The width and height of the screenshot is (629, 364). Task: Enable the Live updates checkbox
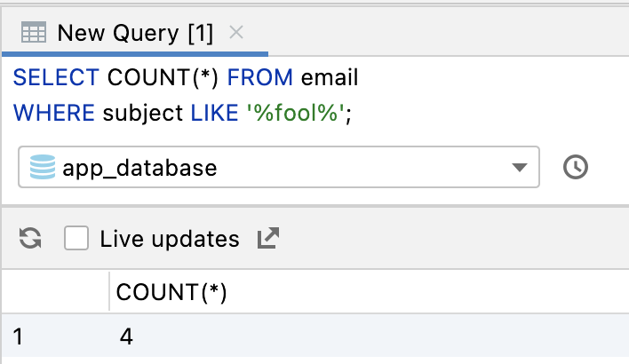[x=76, y=238]
